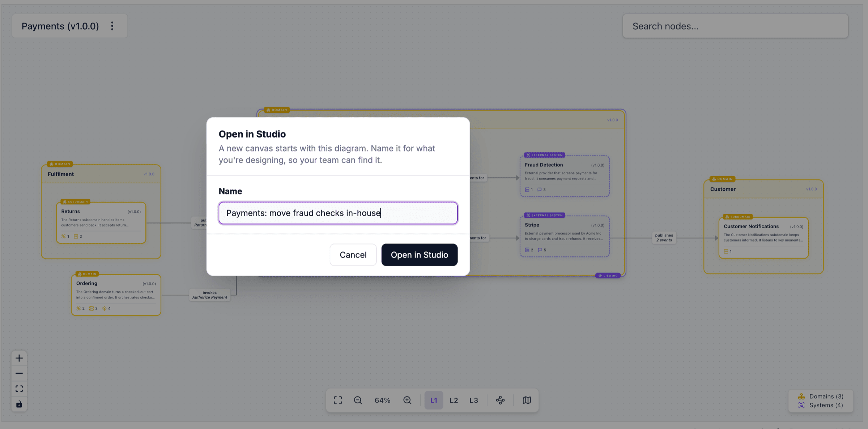This screenshot has width=868, height=429.
Task: Cancel the Open in Studio dialog
Action: coord(353,255)
